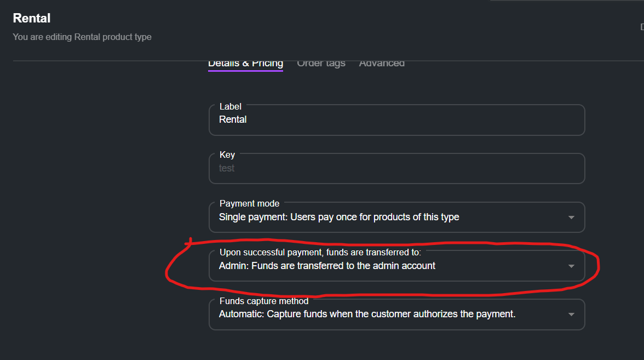Screen dimensions: 644x360
Task: Click the cut-off button at top right
Action: pyautogui.click(x=641, y=26)
